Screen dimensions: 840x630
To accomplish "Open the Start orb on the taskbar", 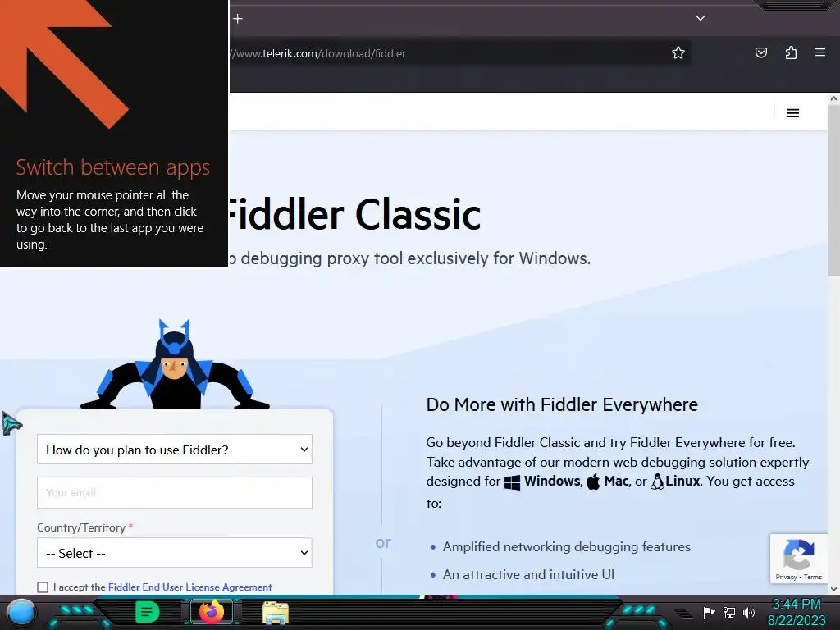I will coord(21,613).
